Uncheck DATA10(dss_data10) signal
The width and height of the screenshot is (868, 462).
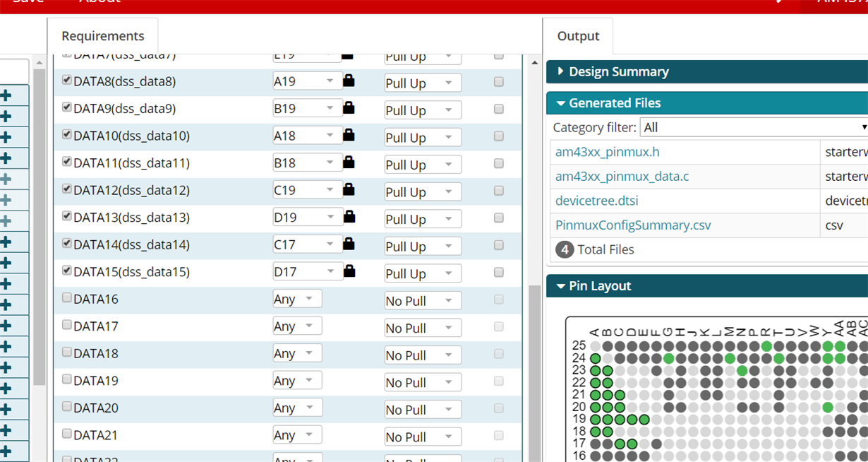pos(67,134)
